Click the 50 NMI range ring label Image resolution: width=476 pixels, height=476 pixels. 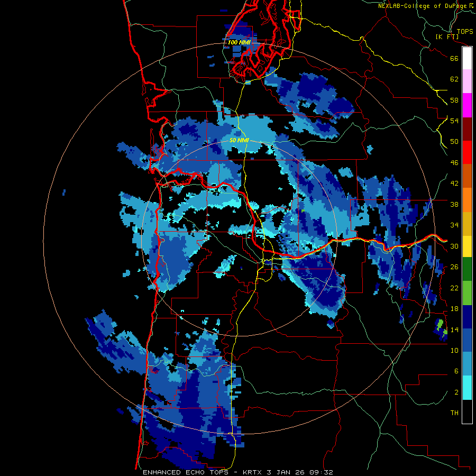click(239, 140)
